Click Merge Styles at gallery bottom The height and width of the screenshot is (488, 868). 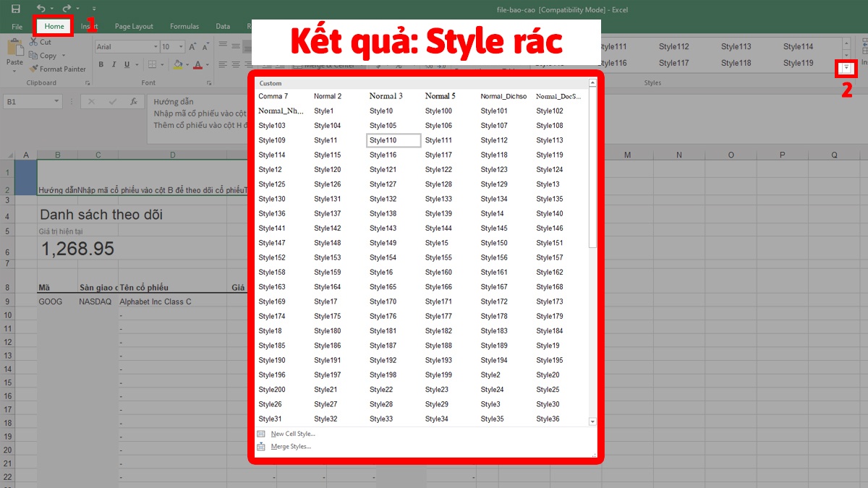click(290, 446)
